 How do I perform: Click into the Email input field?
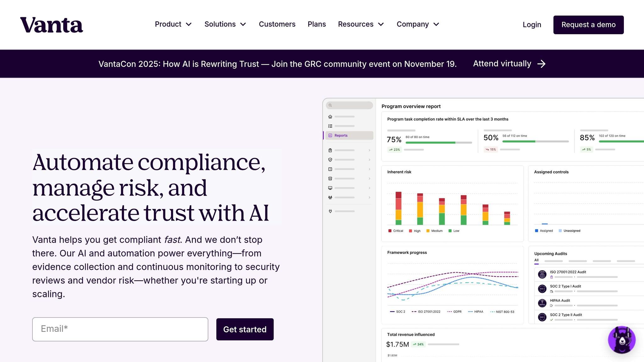[x=120, y=329]
